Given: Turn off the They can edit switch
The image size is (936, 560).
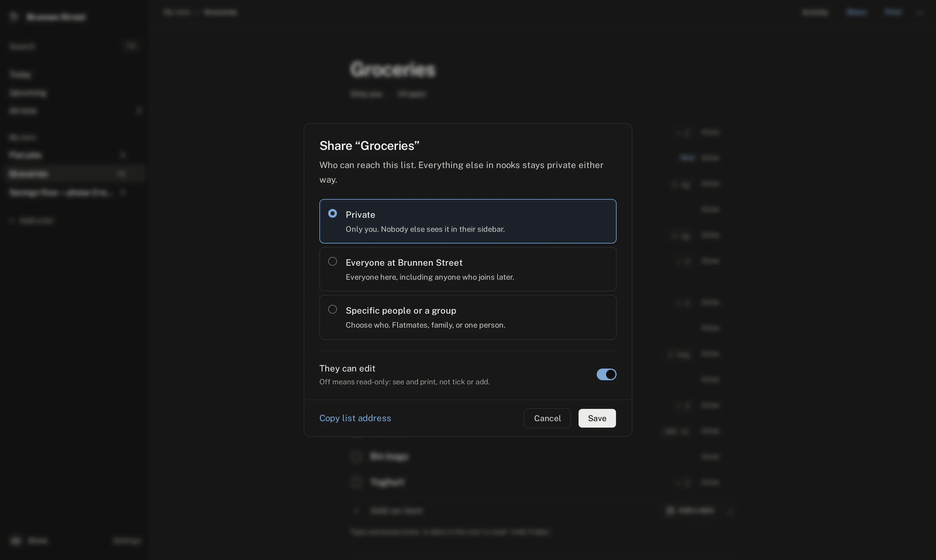Looking at the screenshot, I should (x=606, y=374).
